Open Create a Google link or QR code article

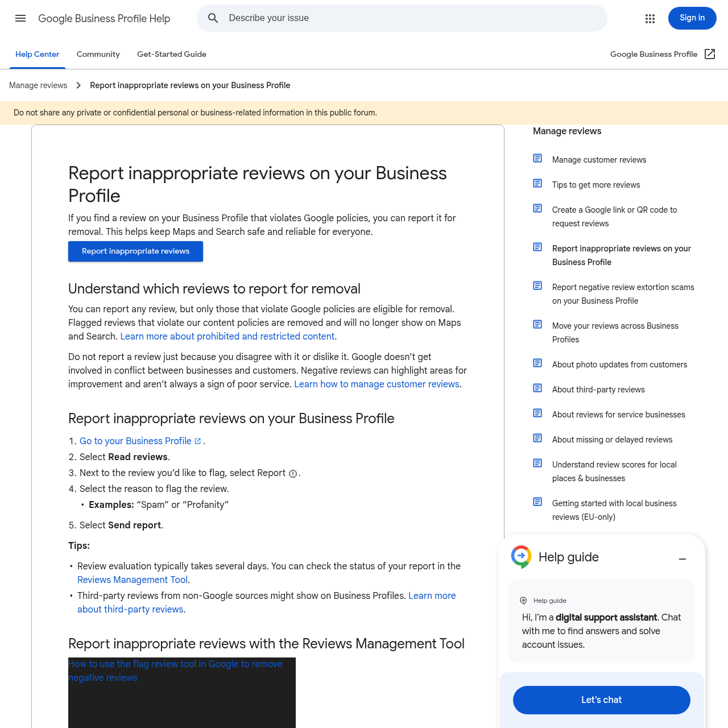pyautogui.click(x=614, y=217)
